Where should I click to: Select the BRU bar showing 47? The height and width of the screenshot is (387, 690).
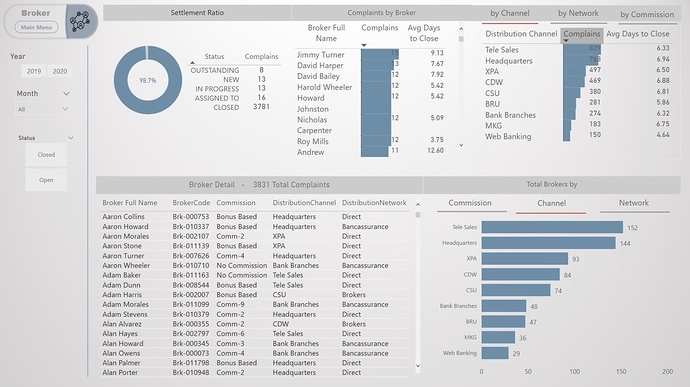coord(503,322)
